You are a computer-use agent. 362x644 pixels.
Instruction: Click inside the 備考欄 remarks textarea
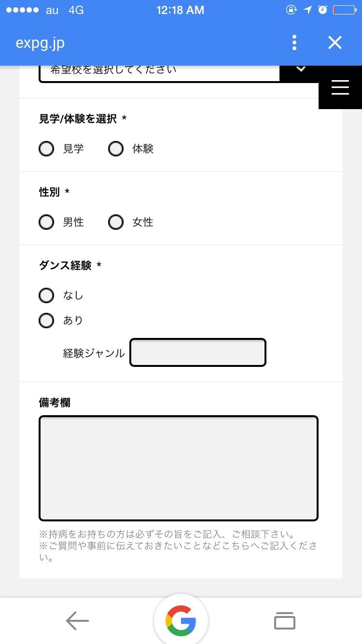[x=179, y=468]
